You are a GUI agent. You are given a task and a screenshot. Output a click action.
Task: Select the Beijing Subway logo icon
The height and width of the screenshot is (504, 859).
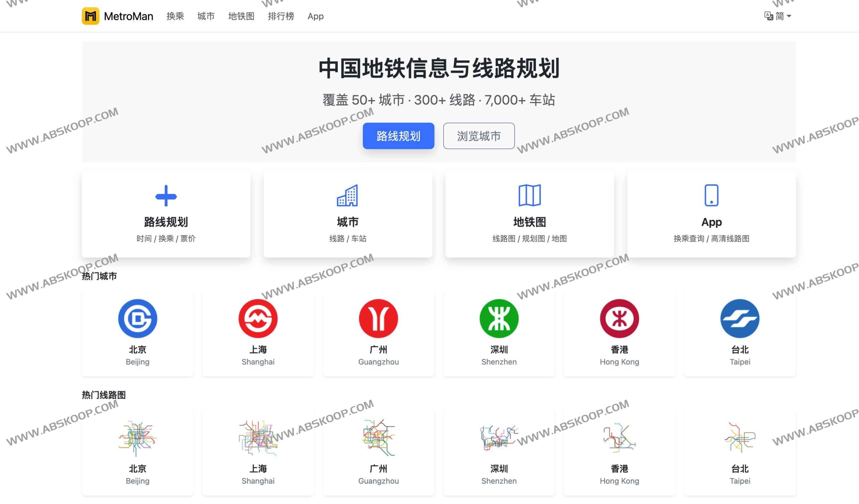pyautogui.click(x=137, y=318)
